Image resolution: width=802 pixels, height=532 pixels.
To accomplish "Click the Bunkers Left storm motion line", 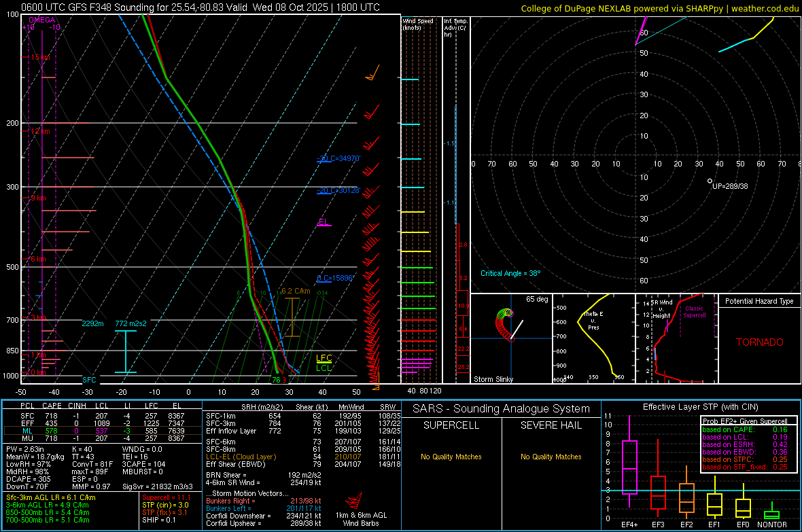I will (x=263, y=508).
